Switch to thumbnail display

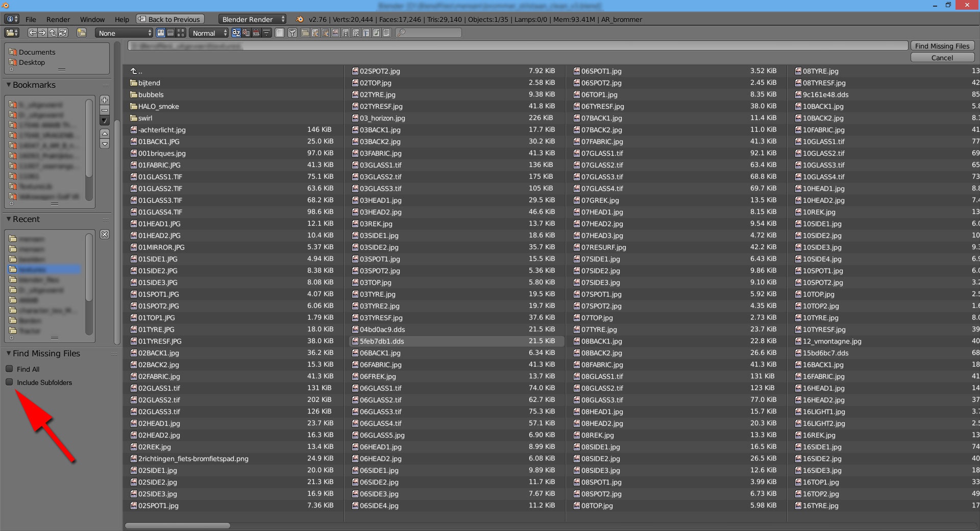[181, 33]
